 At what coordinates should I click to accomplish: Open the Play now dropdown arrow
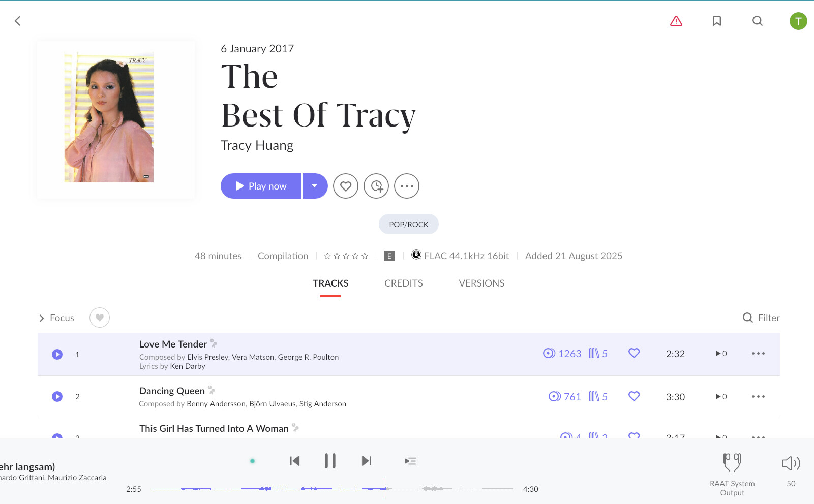[315, 186]
